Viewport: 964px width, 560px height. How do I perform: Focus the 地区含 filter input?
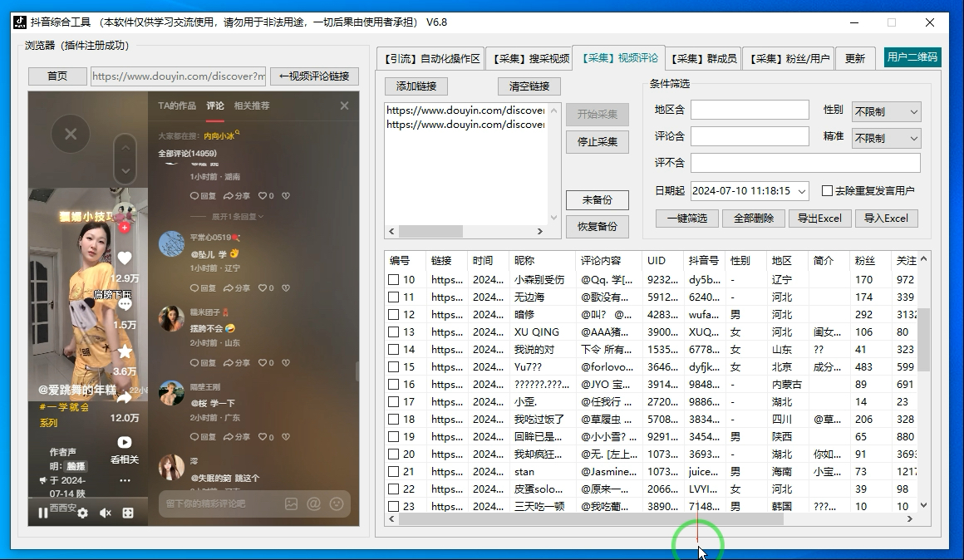point(750,110)
